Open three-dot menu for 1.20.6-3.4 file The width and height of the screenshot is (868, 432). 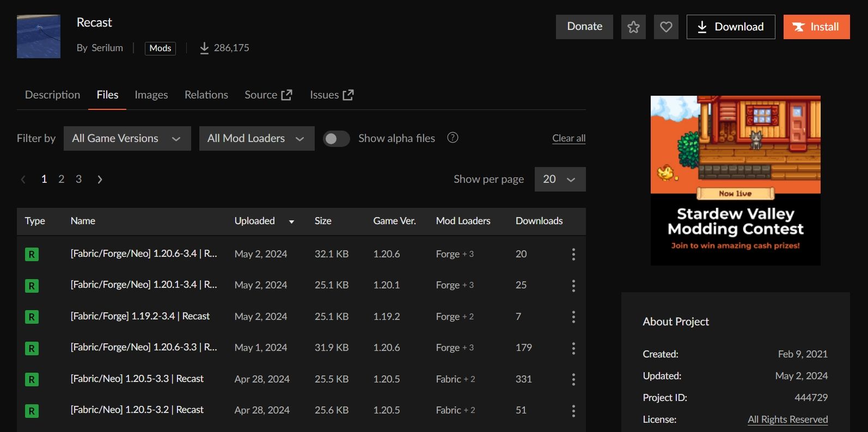(573, 254)
